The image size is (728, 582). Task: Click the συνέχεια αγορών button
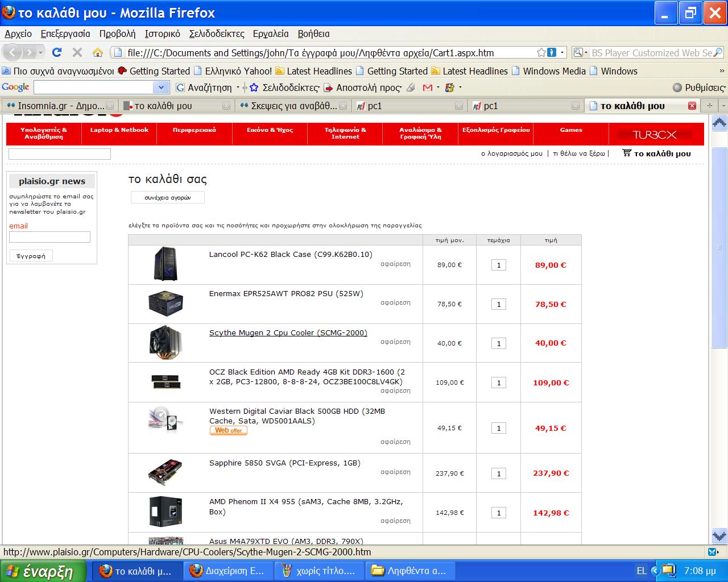coord(167,197)
